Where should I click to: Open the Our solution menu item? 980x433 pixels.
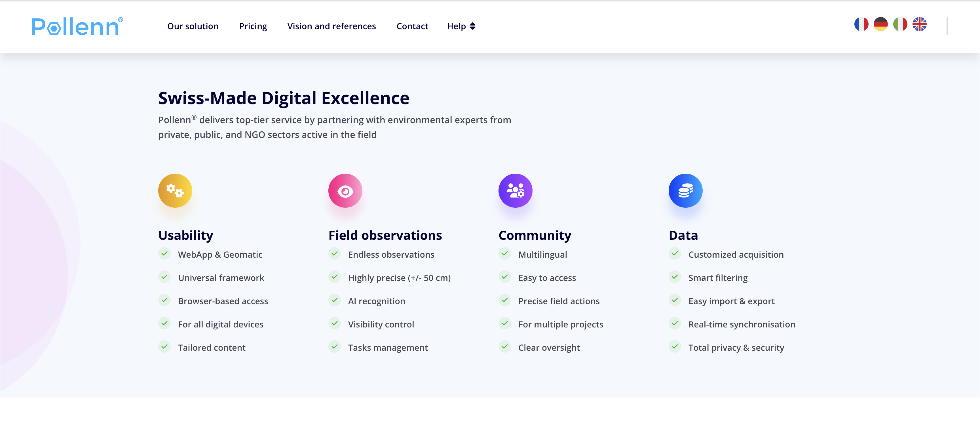click(193, 26)
